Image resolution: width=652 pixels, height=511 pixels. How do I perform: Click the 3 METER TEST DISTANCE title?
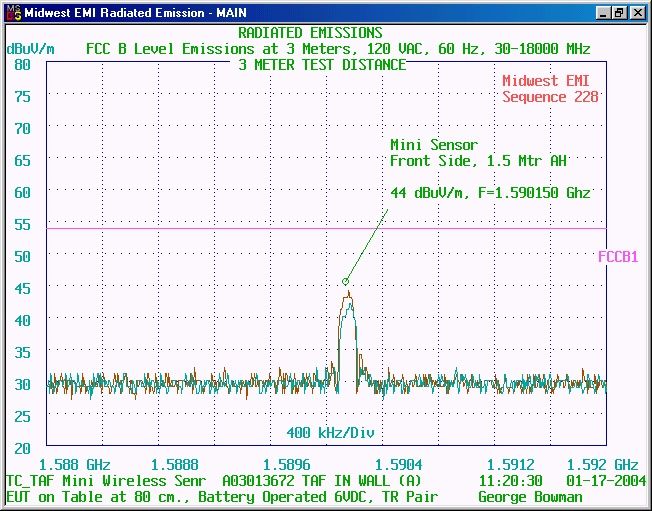point(322,65)
